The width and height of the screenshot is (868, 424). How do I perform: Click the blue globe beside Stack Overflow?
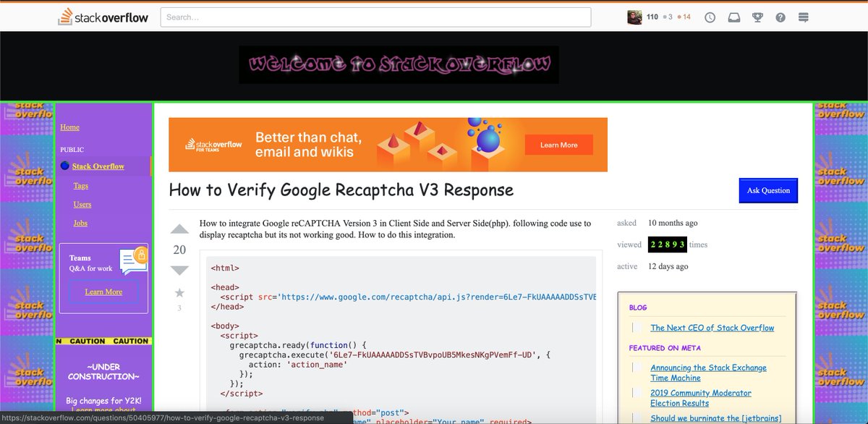pos(64,166)
